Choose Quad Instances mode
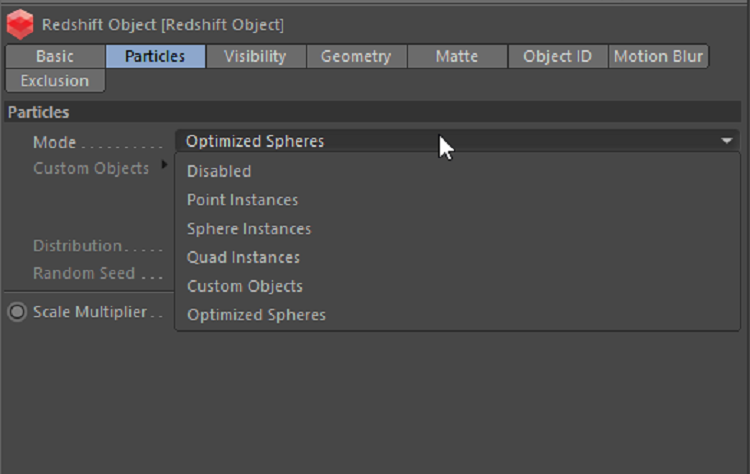Viewport: 750px width, 474px height. pyautogui.click(x=243, y=257)
